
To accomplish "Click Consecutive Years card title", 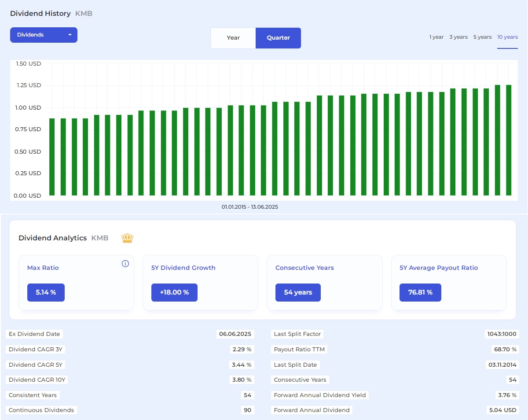I will coord(304,268).
